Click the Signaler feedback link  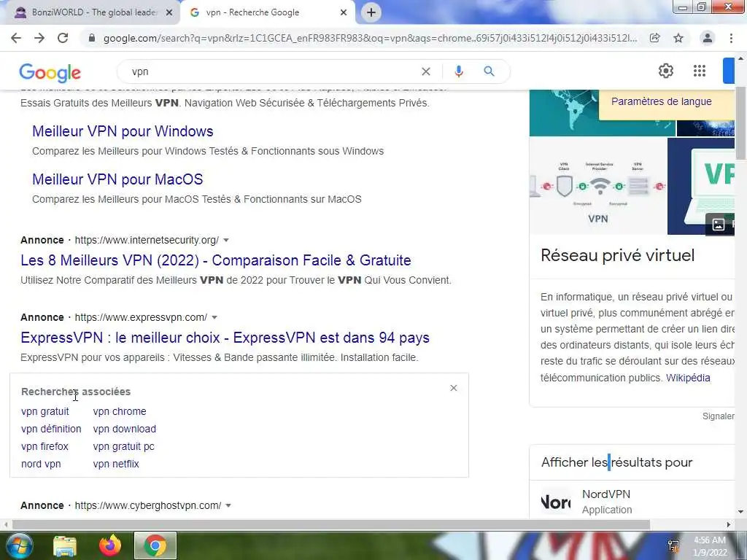click(718, 416)
